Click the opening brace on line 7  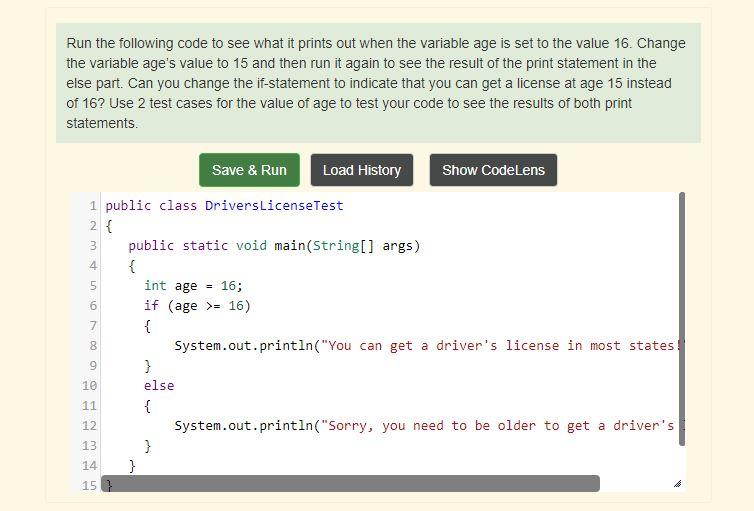click(x=148, y=326)
